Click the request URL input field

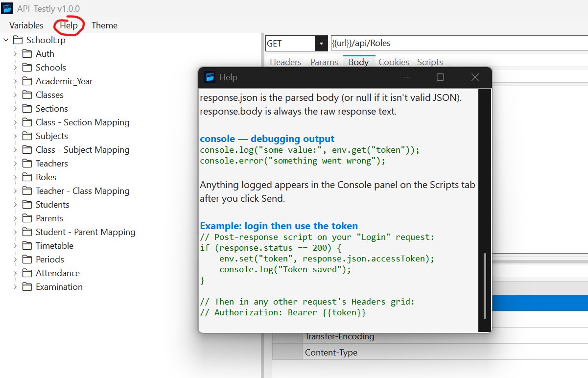point(459,43)
